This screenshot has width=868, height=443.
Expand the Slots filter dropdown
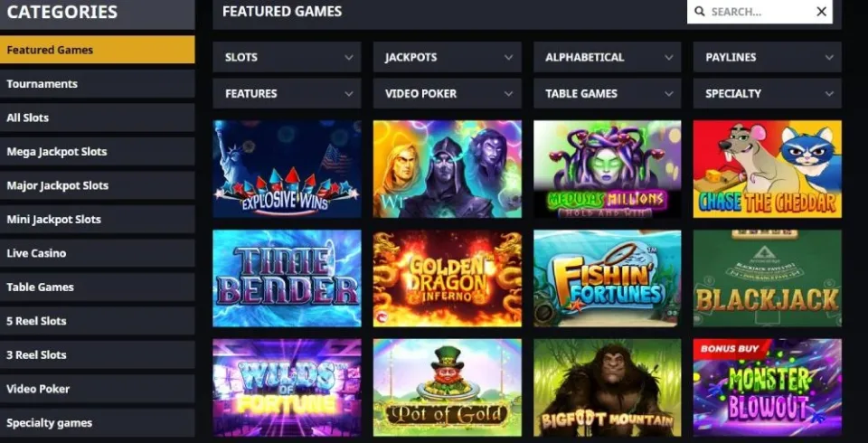(287, 57)
